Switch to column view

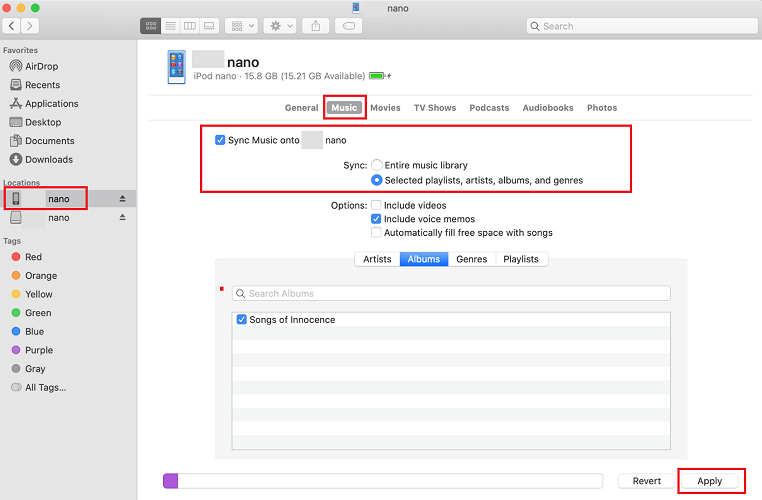coord(190,26)
